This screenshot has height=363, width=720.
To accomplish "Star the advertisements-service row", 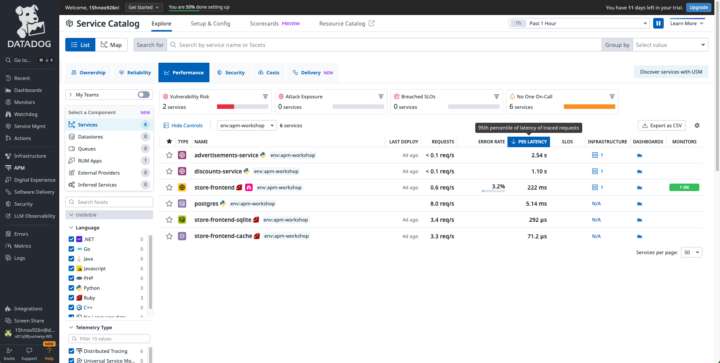I will 169,155.
